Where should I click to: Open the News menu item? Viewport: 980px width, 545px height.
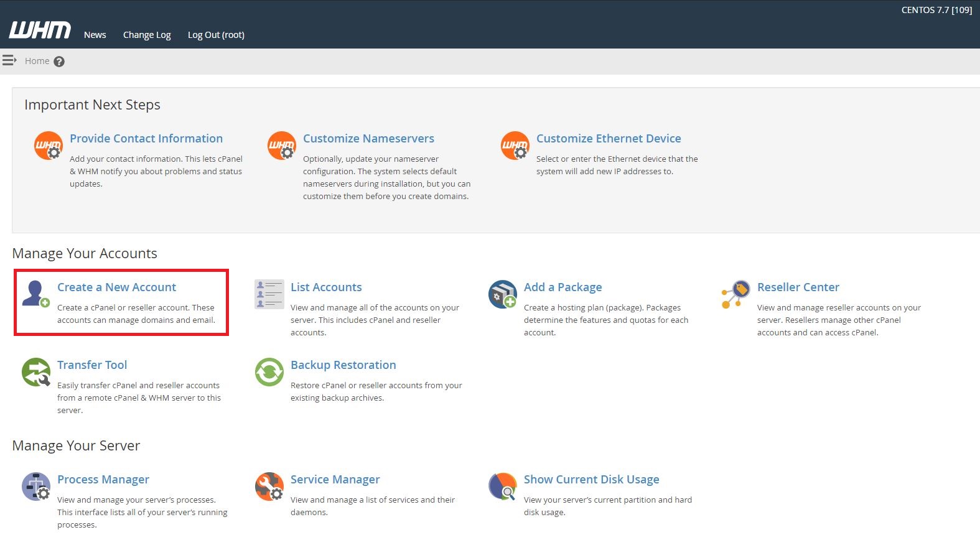point(95,35)
